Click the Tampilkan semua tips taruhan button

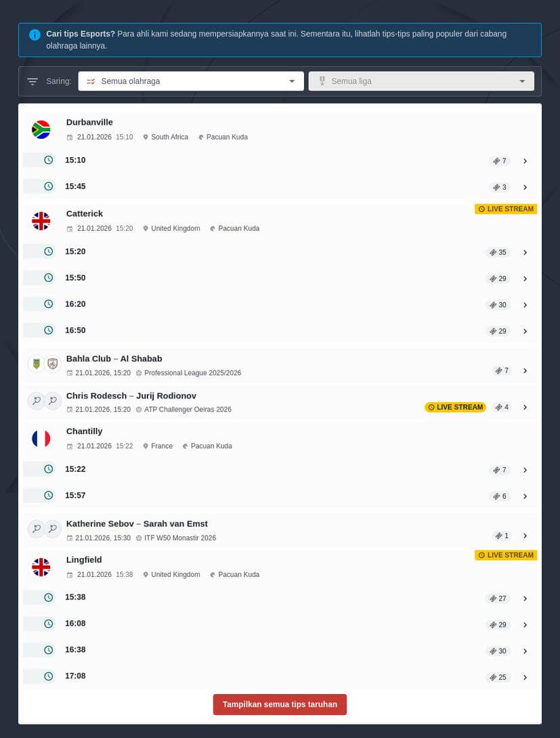tap(280, 704)
